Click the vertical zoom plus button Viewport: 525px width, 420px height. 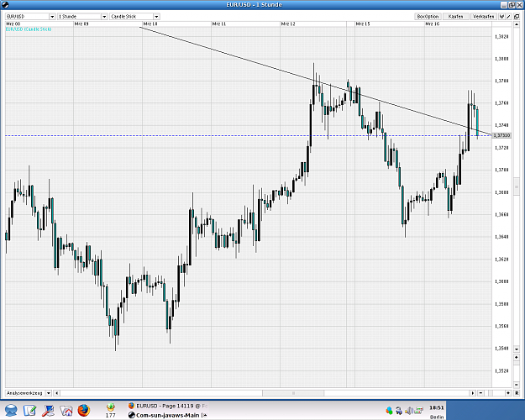pos(517,357)
